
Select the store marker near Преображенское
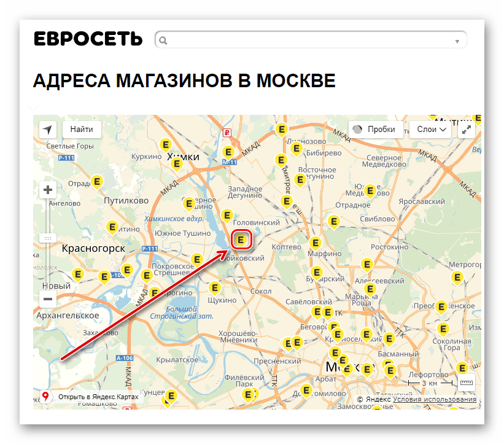(441, 307)
